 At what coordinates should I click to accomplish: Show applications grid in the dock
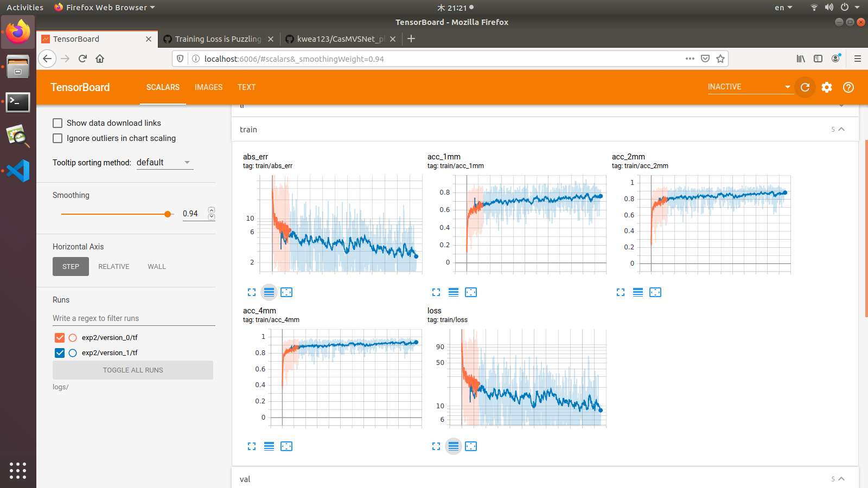click(x=18, y=470)
